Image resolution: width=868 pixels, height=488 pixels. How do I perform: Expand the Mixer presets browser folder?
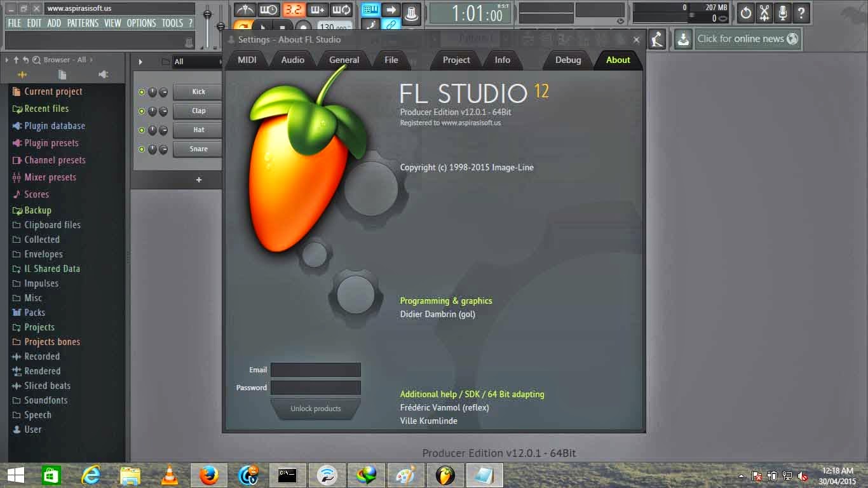click(x=44, y=177)
